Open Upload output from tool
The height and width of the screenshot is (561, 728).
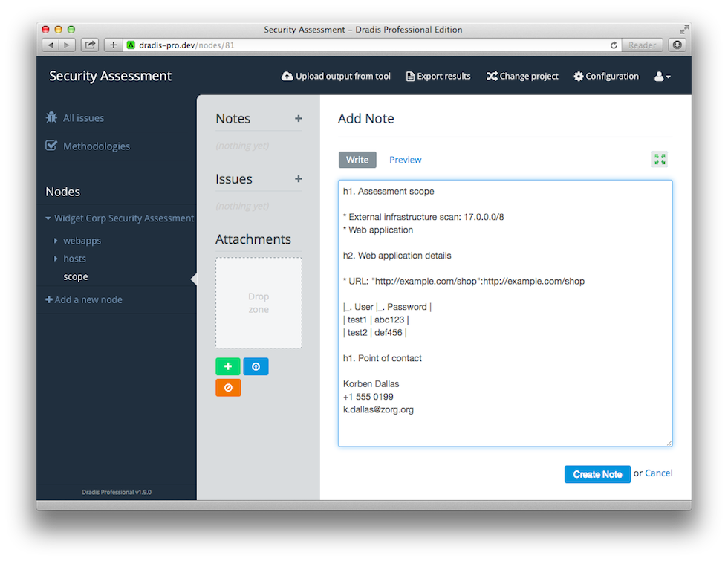pos(336,76)
